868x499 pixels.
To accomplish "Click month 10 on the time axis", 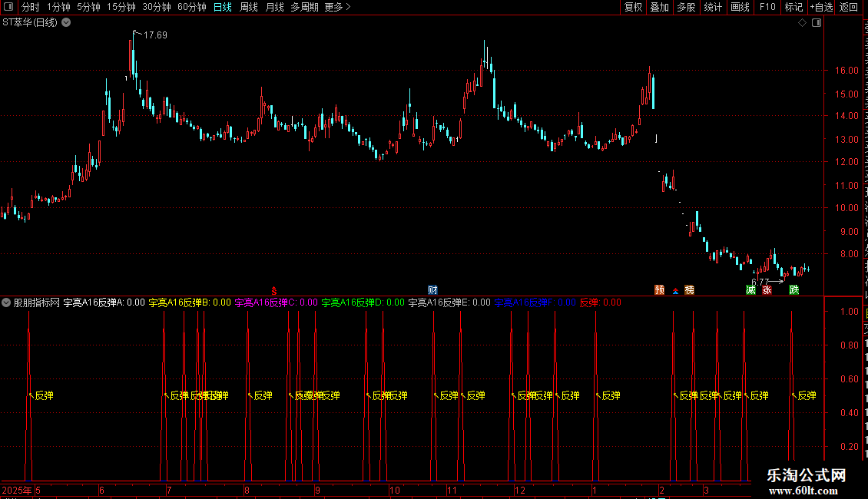I will pyautogui.click(x=394, y=490).
